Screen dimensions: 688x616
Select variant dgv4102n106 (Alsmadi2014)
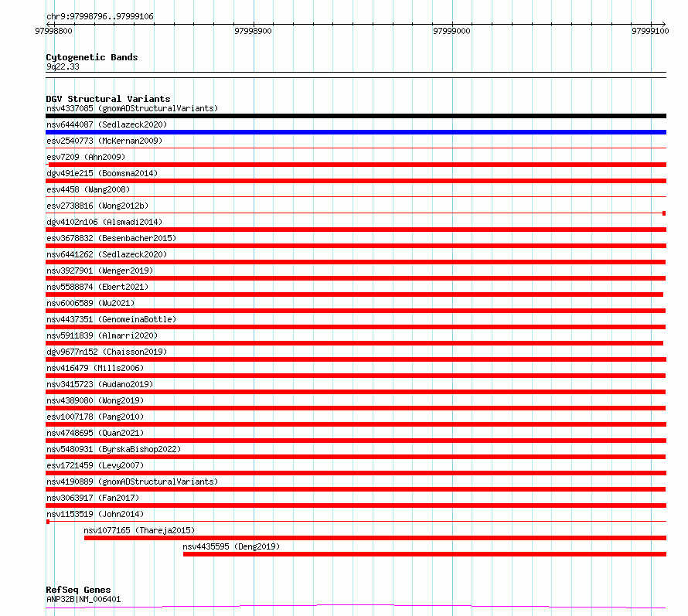click(104, 222)
